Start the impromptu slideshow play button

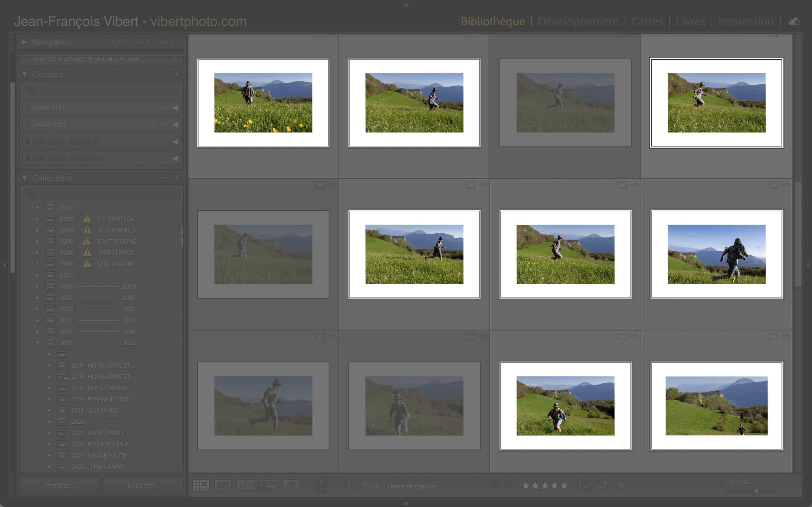(x=622, y=485)
